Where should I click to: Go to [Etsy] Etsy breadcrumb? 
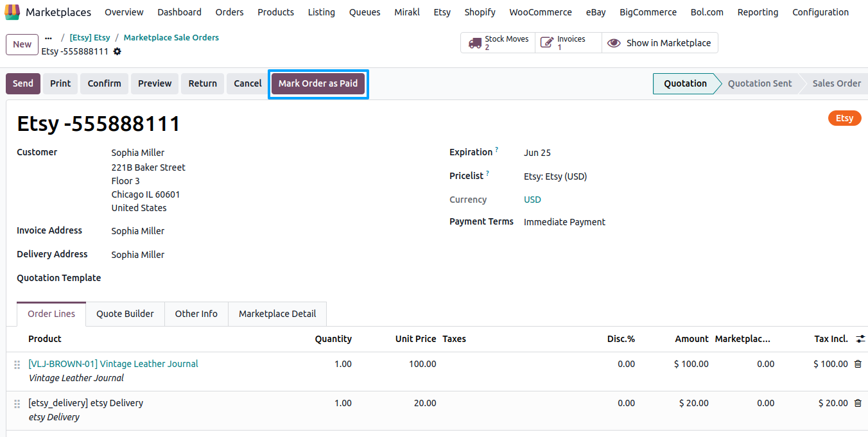click(x=90, y=38)
